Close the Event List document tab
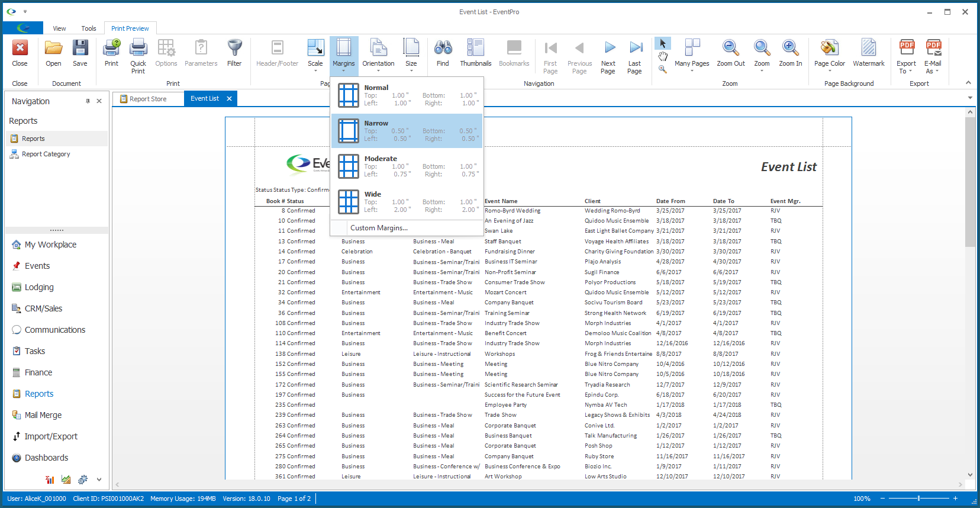This screenshot has width=980, height=508. pos(229,99)
